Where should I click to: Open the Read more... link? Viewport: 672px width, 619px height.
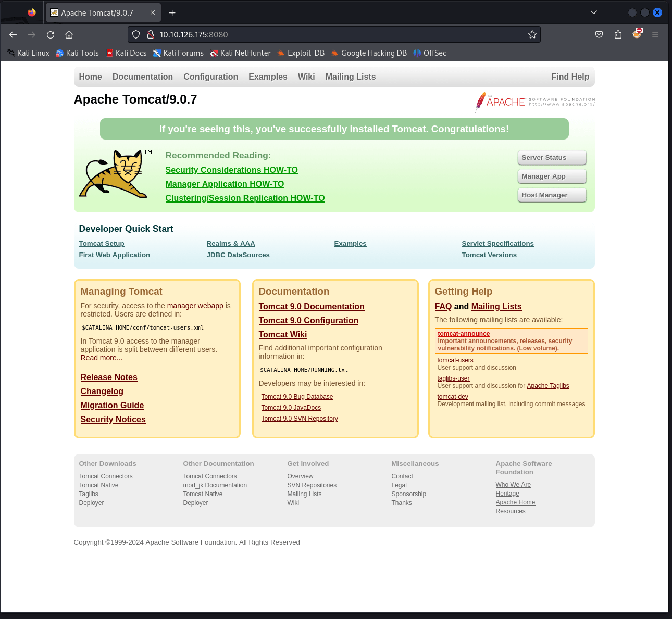(101, 358)
